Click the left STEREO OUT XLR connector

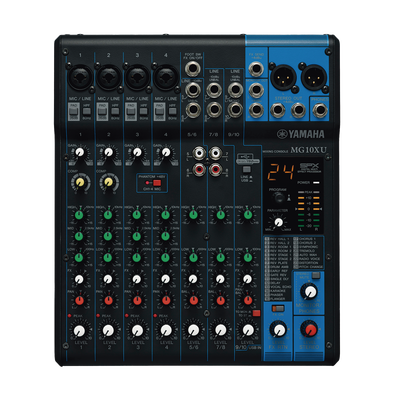281,77
